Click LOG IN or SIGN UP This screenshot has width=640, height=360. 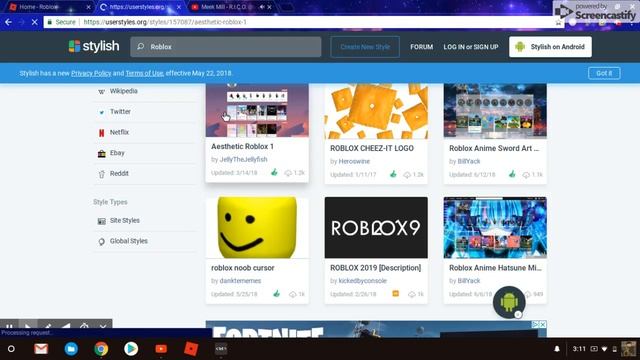(x=471, y=47)
